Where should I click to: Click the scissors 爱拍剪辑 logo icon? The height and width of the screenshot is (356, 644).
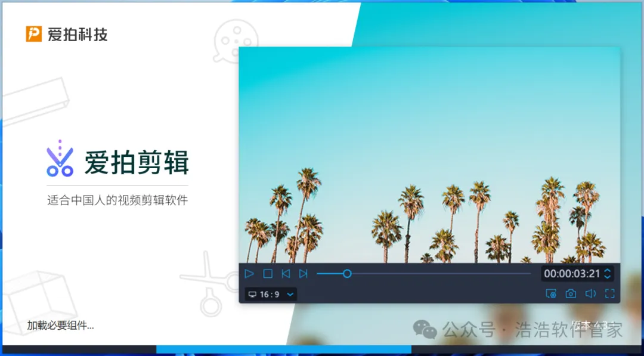[60, 159]
